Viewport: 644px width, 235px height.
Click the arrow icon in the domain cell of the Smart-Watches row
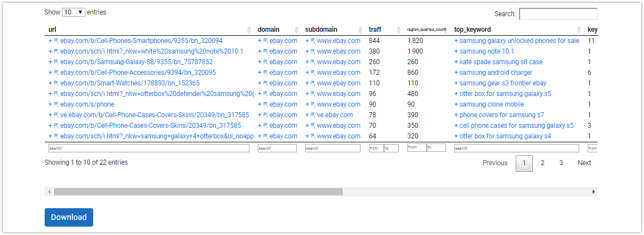click(x=265, y=83)
